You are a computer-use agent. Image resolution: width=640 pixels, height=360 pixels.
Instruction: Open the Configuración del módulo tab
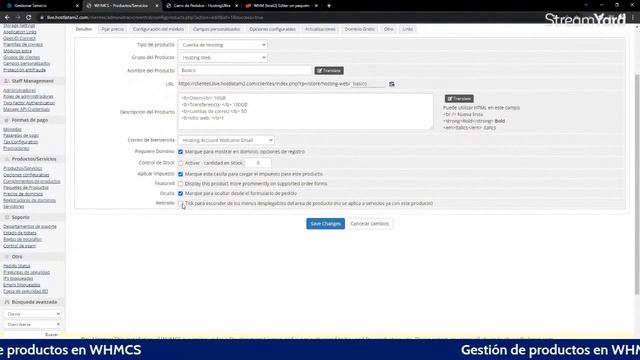click(x=158, y=29)
